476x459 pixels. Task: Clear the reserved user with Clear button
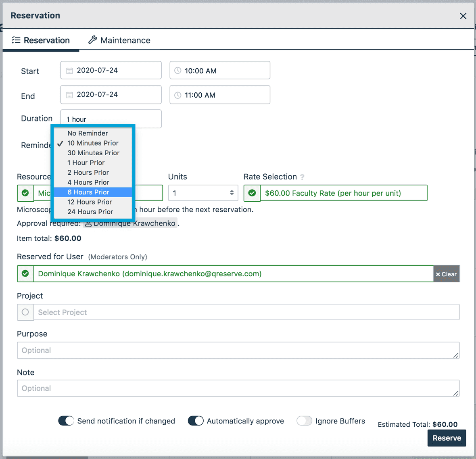pyautogui.click(x=446, y=274)
